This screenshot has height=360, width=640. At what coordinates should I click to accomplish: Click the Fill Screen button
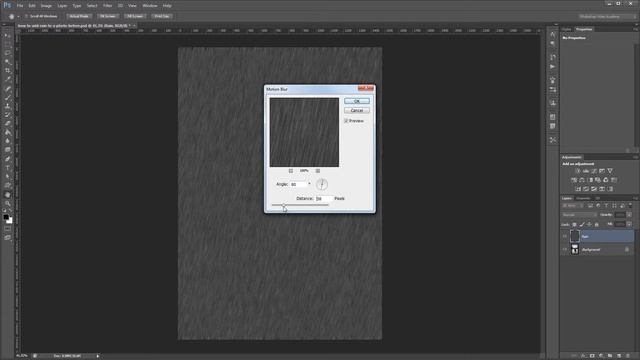pos(135,16)
